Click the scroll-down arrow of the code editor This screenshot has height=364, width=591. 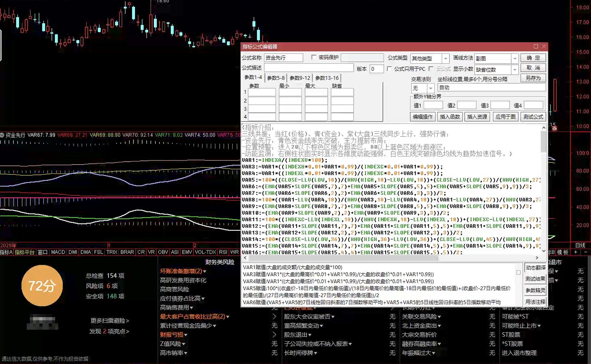[544, 251]
